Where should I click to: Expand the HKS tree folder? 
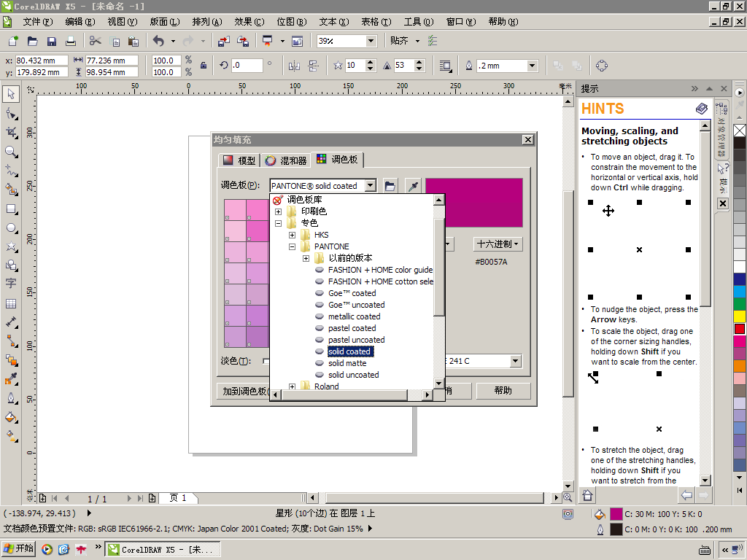pyautogui.click(x=292, y=235)
